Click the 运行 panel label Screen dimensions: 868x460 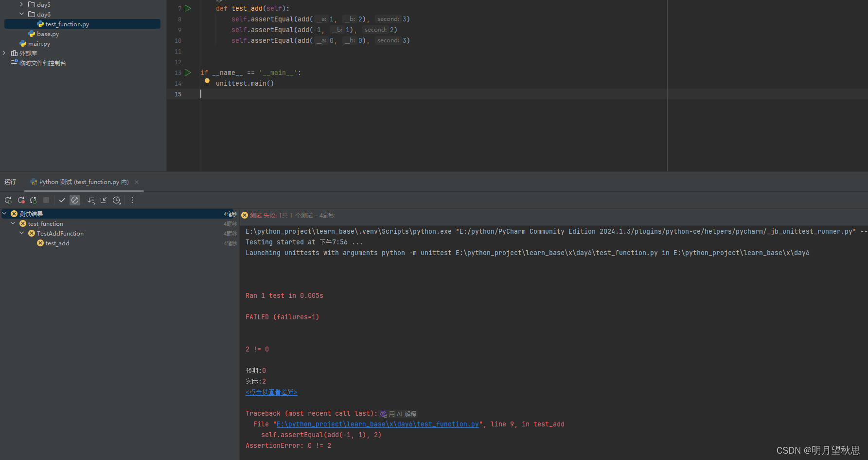tap(10, 182)
